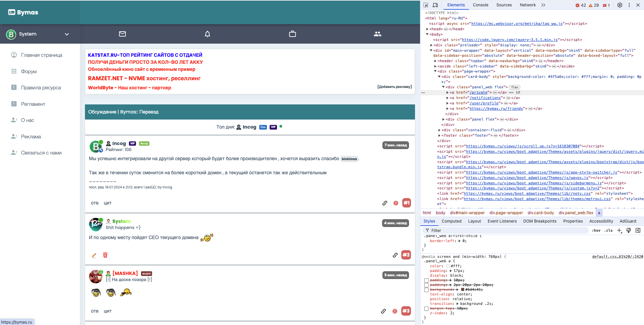This screenshot has height=325, width=644.
Task: Open friends people icon in navbar
Action: [377, 34]
